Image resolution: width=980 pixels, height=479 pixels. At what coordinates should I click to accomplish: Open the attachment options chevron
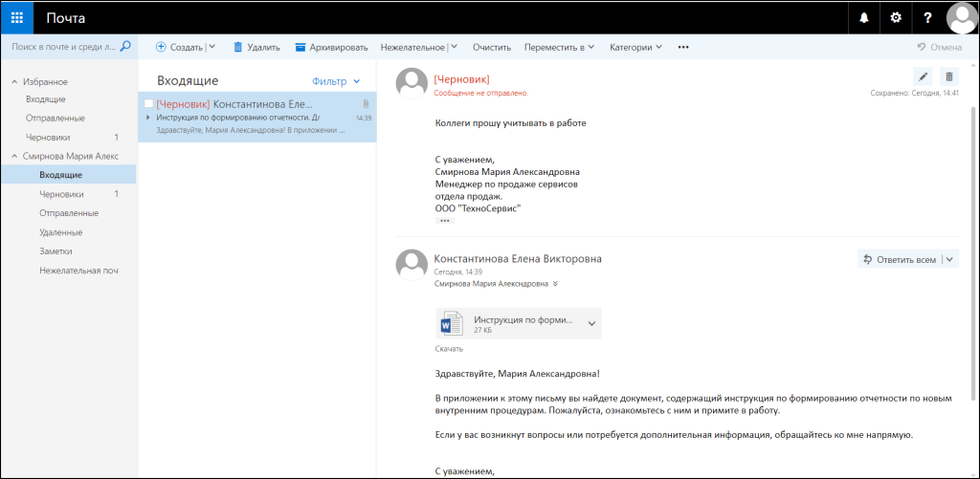tap(591, 323)
